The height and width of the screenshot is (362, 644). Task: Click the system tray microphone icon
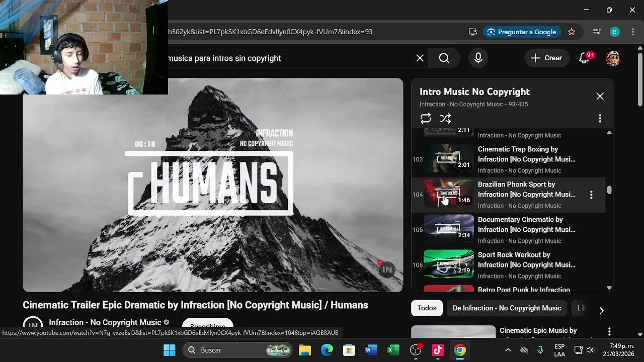point(540,350)
